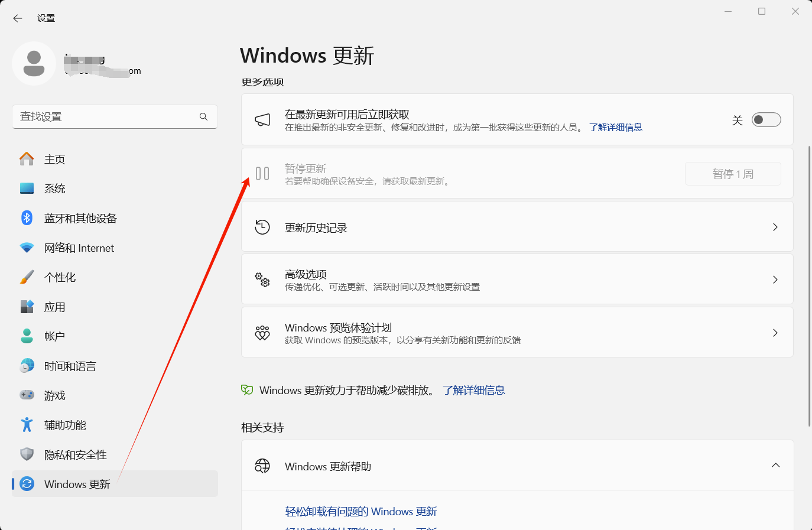Minimize the Settings window

tap(728, 11)
